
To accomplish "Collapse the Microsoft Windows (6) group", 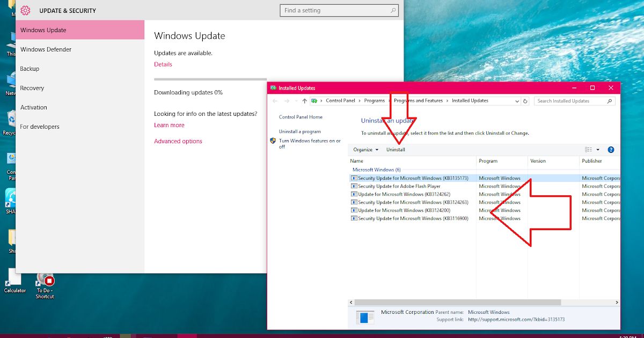I will tap(376, 170).
